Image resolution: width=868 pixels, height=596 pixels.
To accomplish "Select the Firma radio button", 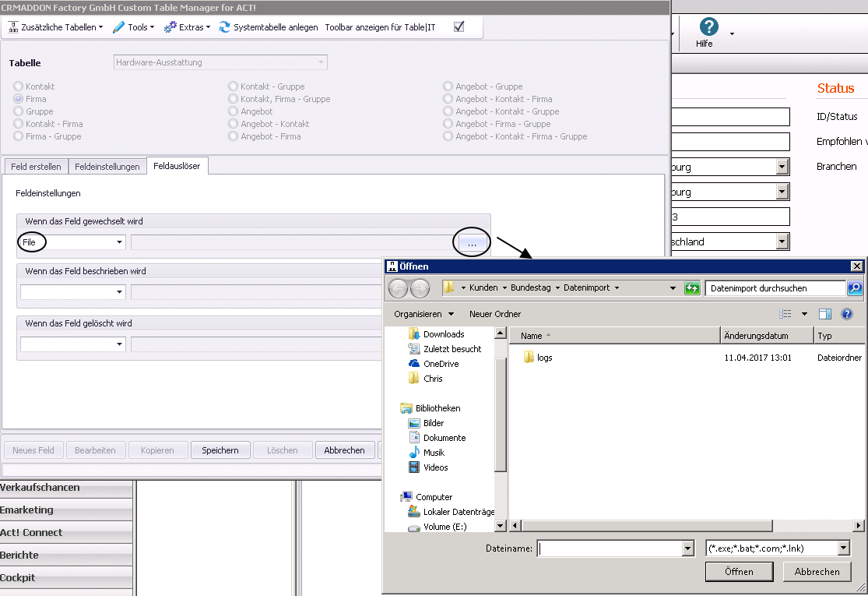I will 18,99.
